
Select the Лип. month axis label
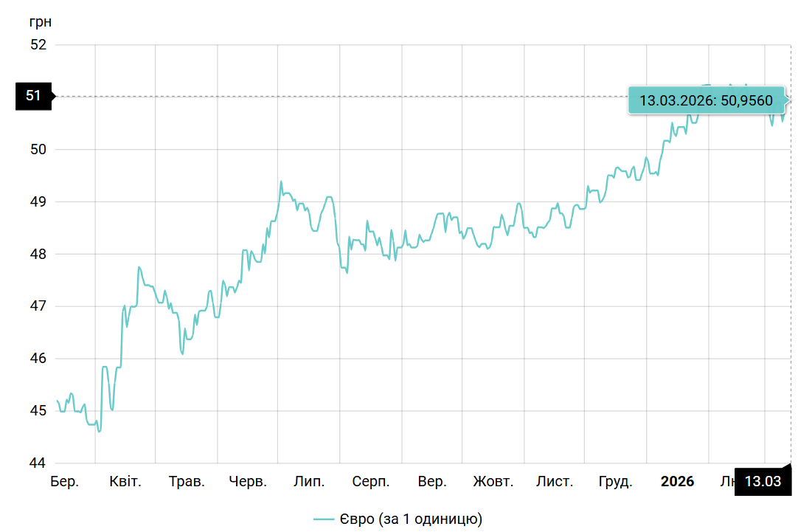(309, 482)
